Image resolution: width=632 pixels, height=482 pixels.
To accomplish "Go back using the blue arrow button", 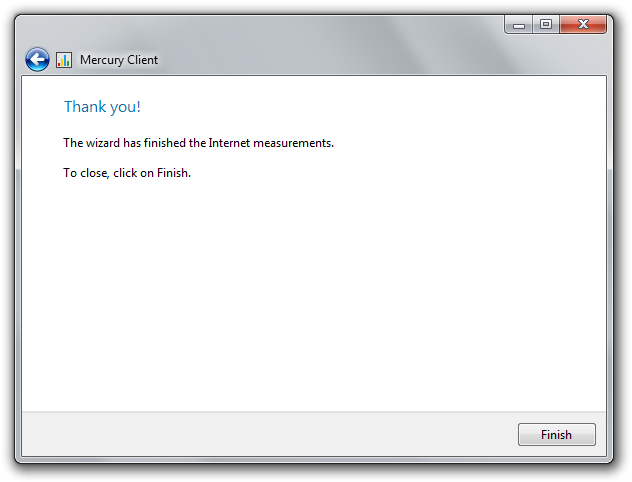I will pos(37,60).
